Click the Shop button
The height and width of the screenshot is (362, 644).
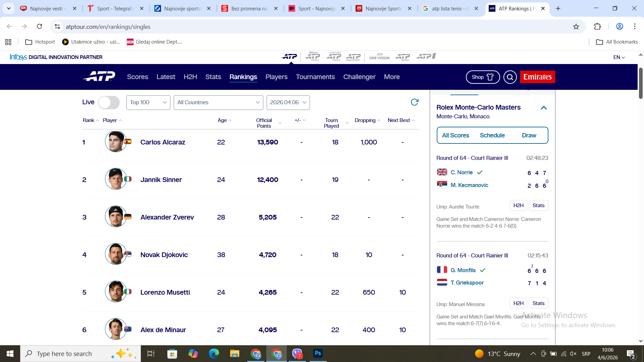[482, 77]
